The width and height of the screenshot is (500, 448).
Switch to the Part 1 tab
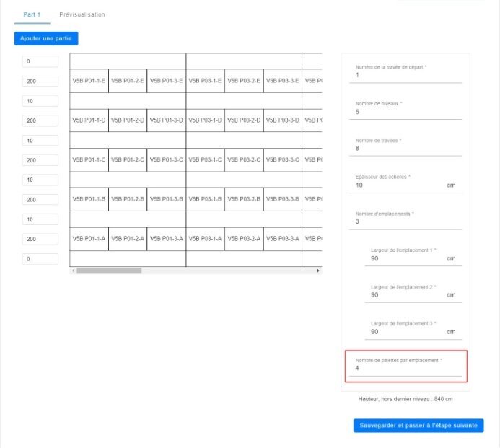pyautogui.click(x=32, y=14)
